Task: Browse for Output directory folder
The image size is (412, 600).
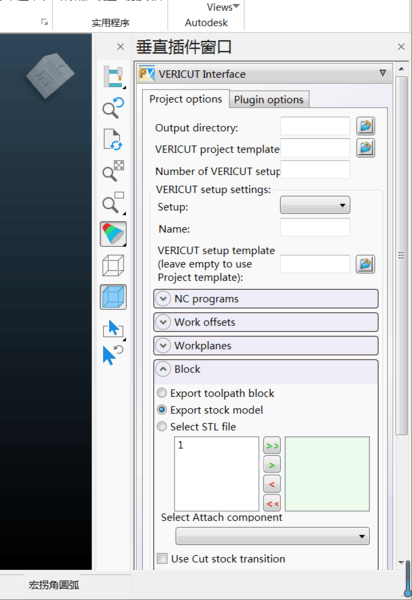Action: [x=365, y=126]
